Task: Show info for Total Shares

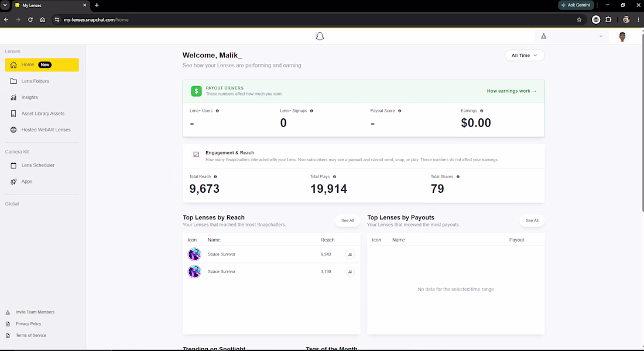Action: coord(458,177)
